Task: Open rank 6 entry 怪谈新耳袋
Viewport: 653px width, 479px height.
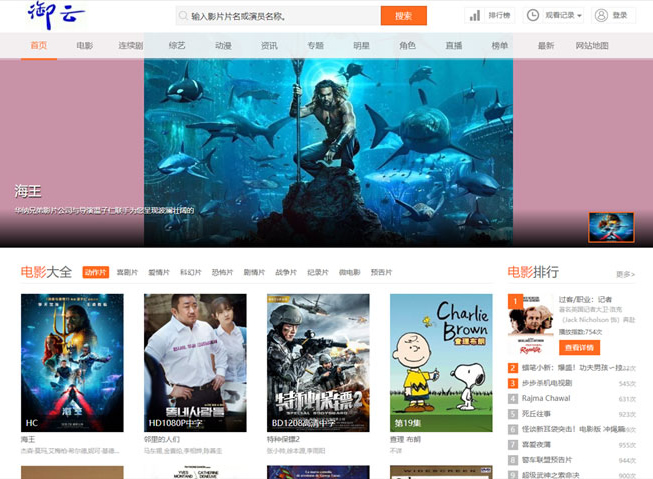Action: [572, 429]
